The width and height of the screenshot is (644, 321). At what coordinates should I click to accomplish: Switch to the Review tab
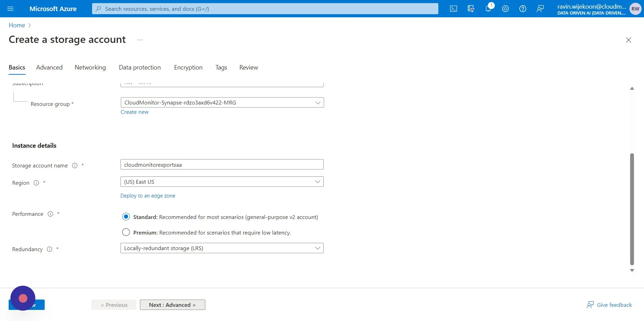click(x=249, y=67)
